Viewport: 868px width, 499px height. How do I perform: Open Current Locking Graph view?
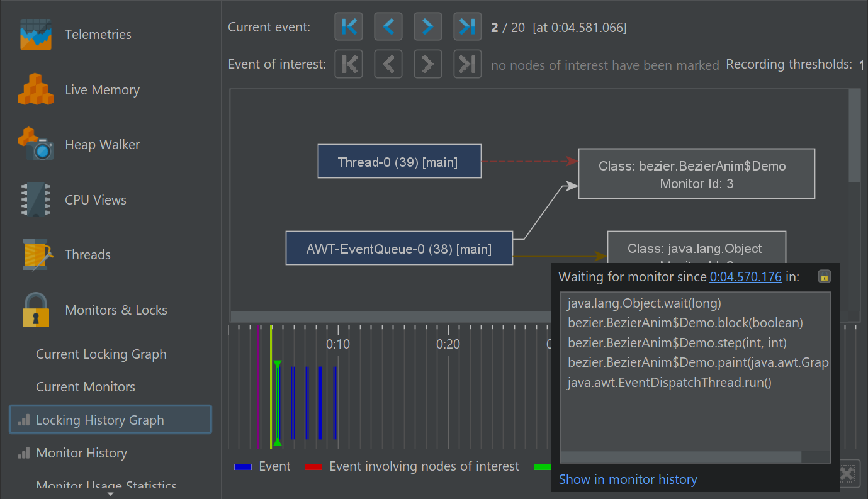(x=101, y=354)
